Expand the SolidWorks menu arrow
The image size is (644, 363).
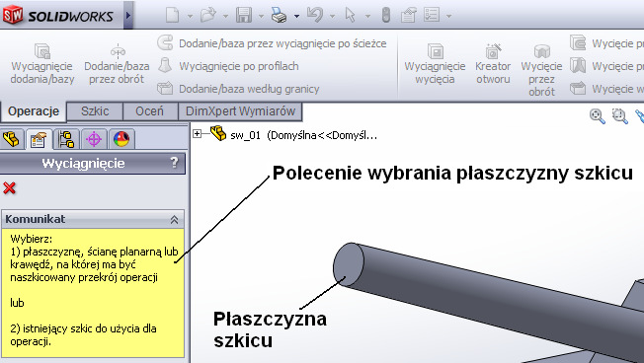coord(128,15)
